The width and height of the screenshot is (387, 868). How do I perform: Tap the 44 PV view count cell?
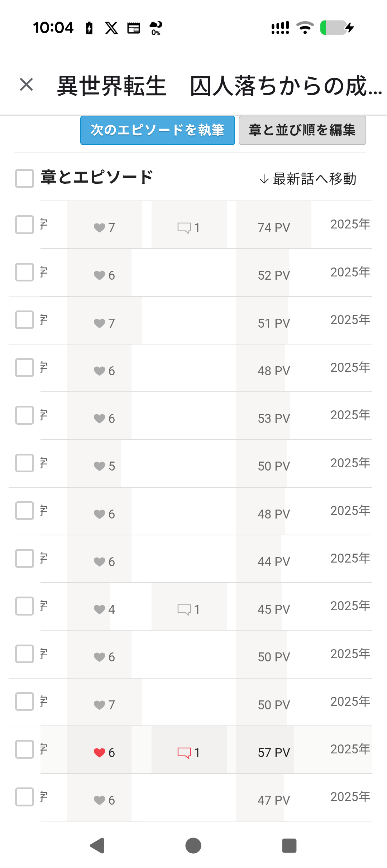[274, 562]
